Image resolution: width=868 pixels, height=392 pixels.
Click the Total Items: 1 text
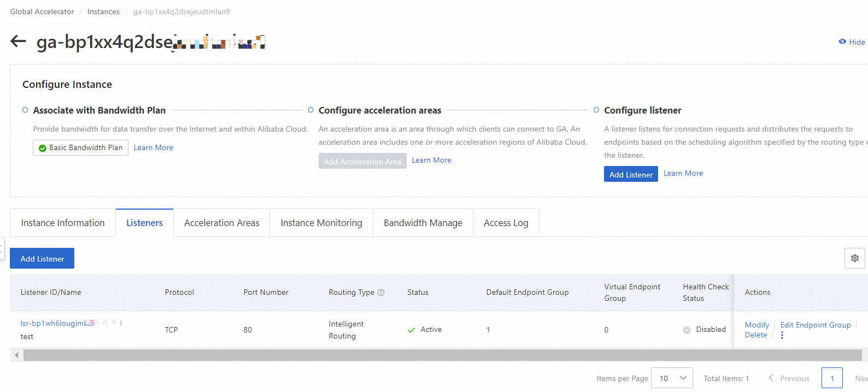coord(726,378)
